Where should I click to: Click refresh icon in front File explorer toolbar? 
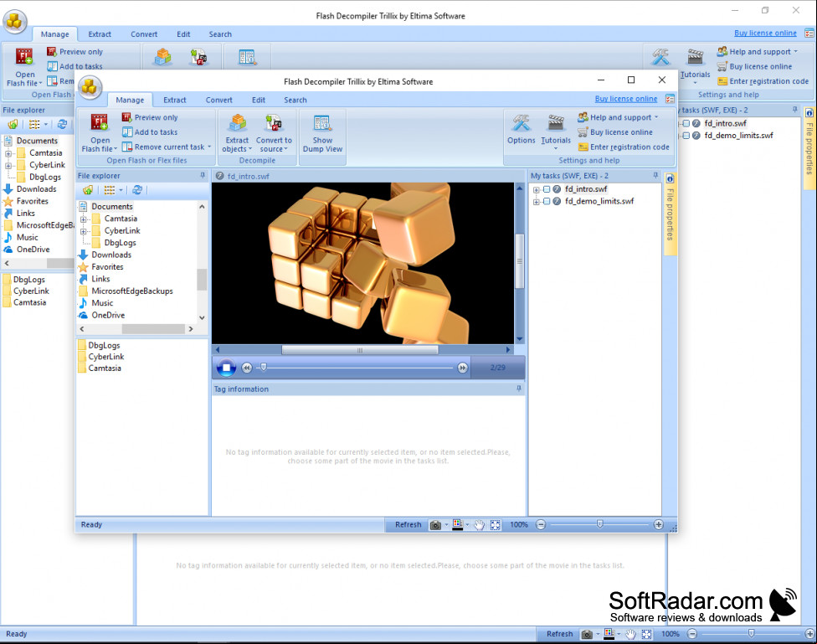(x=137, y=190)
